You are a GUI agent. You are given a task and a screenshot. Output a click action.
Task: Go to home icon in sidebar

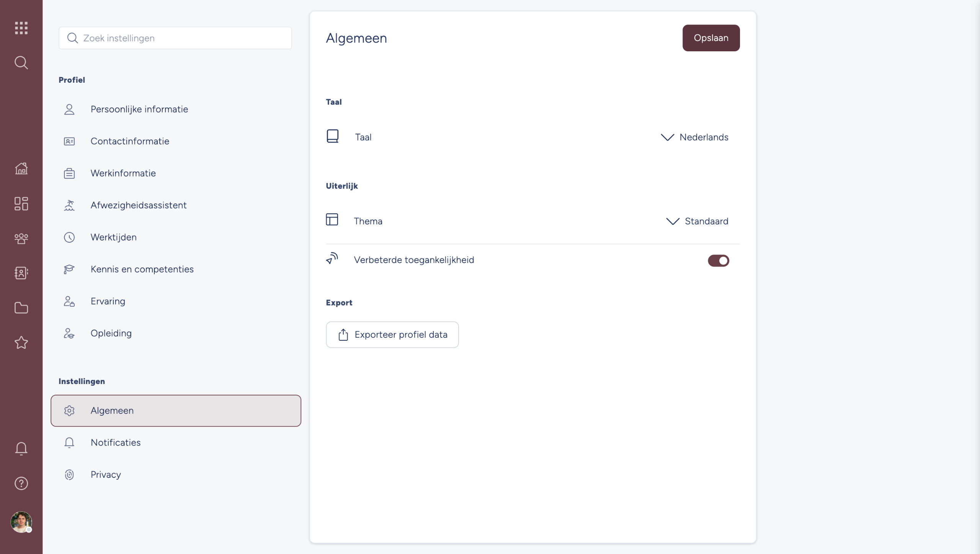coord(21,168)
